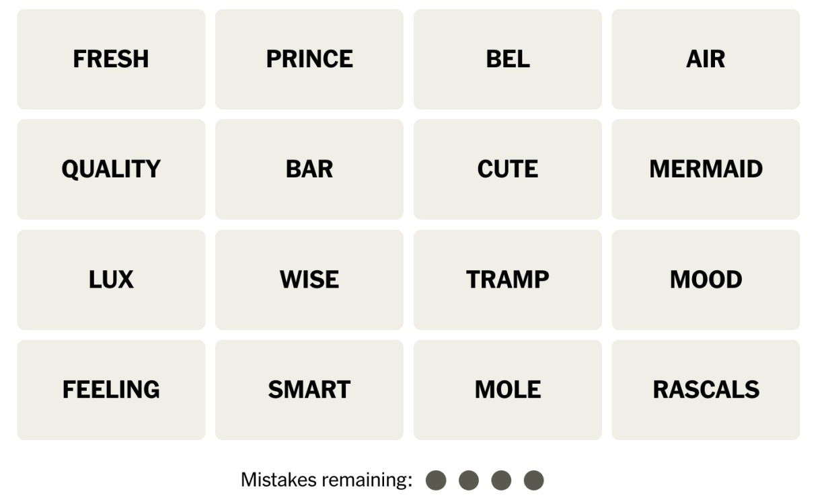Click the last mistakes remaining dot
The width and height of the screenshot is (824, 504).
point(533,480)
